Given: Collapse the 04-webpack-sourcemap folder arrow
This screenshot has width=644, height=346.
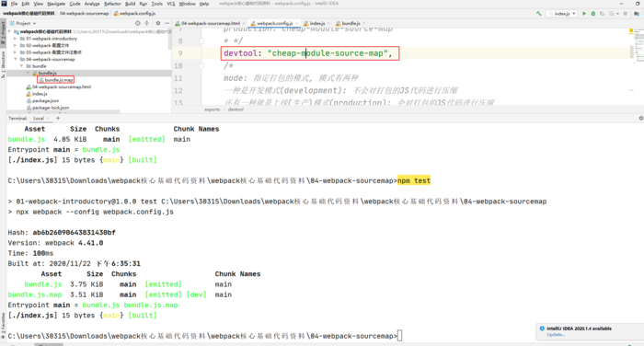Looking at the screenshot, I should tap(16, 59).
